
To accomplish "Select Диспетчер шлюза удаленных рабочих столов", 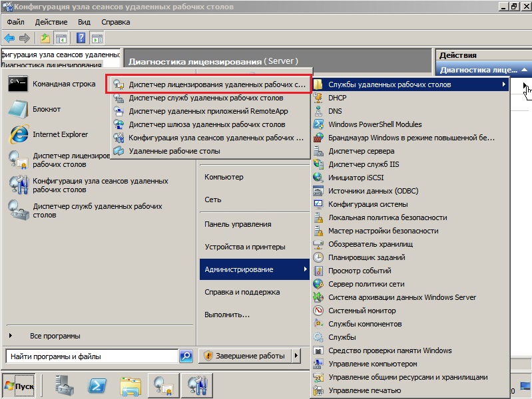I will click(210, 124).
